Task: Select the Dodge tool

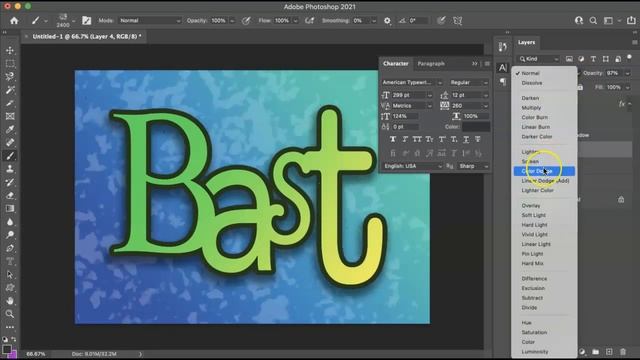Action: (x=10, y=235)
